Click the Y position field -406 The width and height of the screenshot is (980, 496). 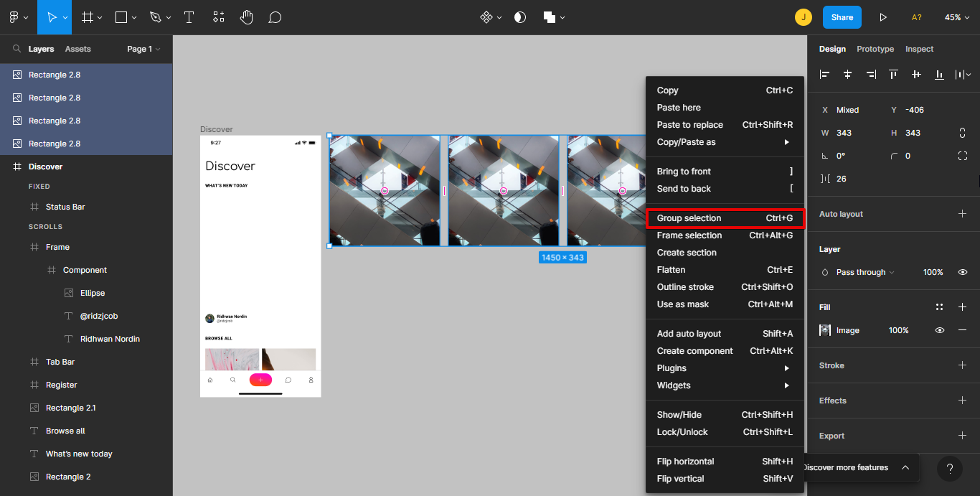point(915,110)
